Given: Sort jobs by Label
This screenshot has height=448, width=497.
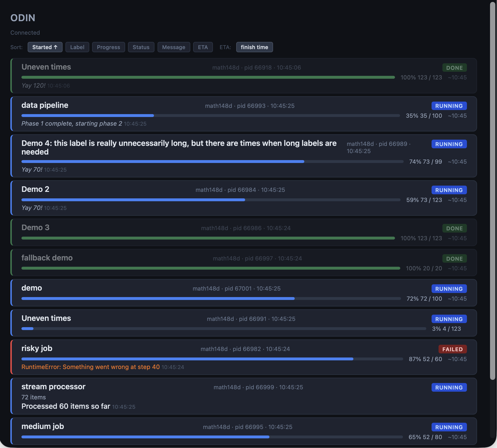Looking at the screenshot, I should pyautogui.click(x=77, y=47).
